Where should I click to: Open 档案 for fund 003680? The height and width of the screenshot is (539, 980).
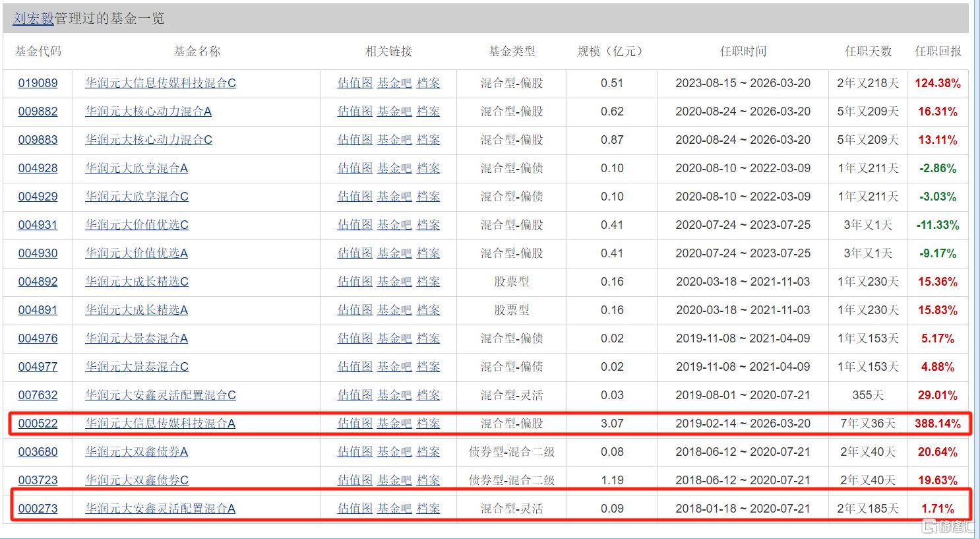coord(429,452)
